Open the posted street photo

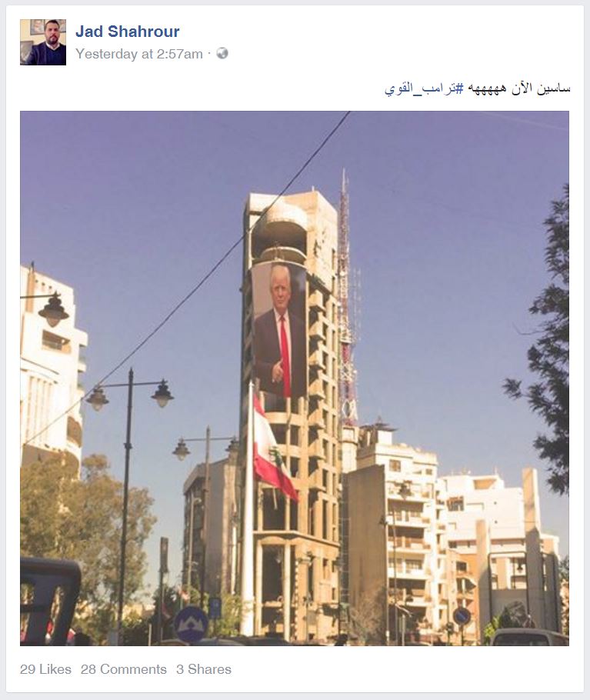point(295,378)
